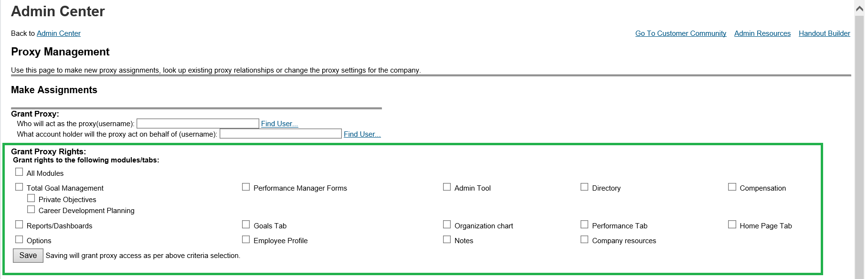Enable Total Goal Management rights
Image resolution: width=868 pixels, height=279 pixels.
pyautogui.click(x=19, y=187)
